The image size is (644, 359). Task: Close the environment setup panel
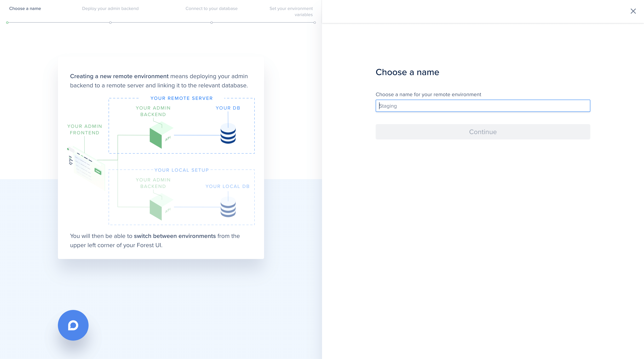click(x=633, y=11)
